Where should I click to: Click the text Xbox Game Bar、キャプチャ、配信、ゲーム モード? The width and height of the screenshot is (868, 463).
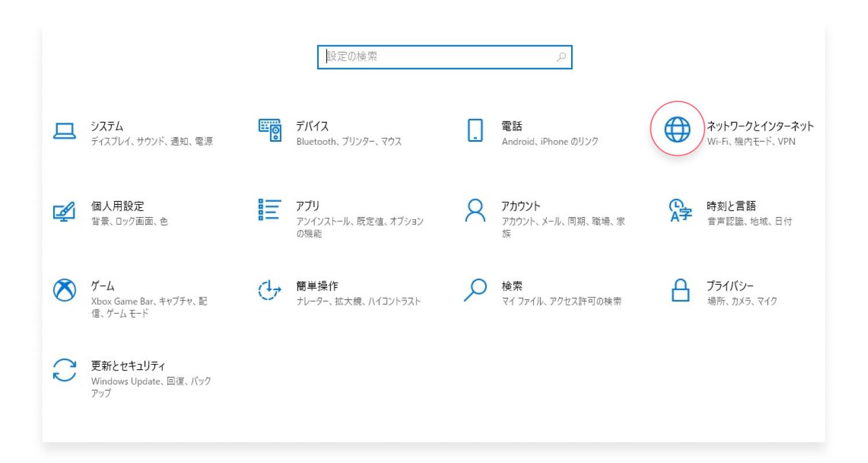(149, 307)
